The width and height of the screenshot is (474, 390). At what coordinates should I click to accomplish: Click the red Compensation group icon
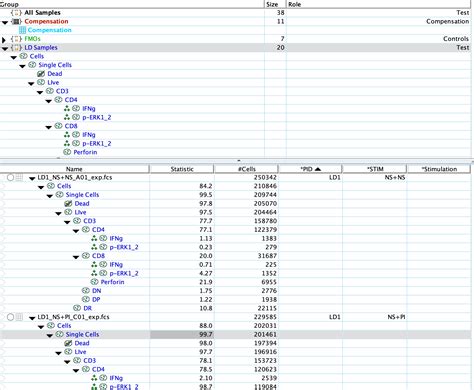[x=16, y=21]
